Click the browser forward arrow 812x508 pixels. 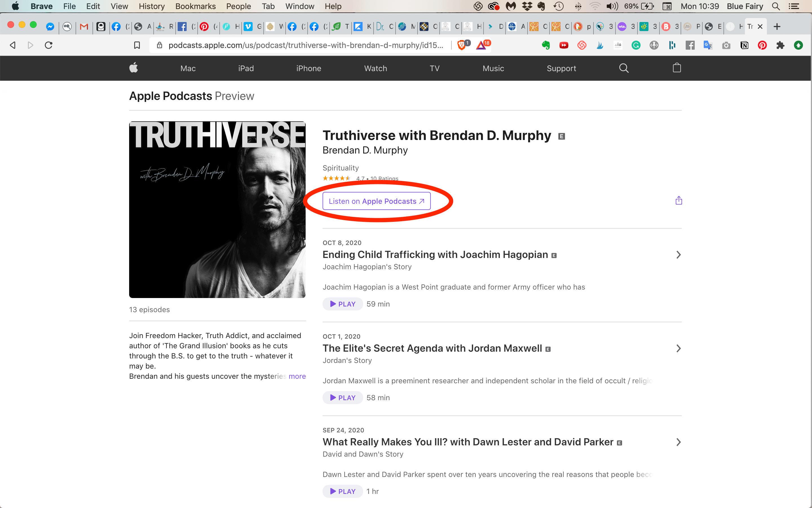(30, 45)
